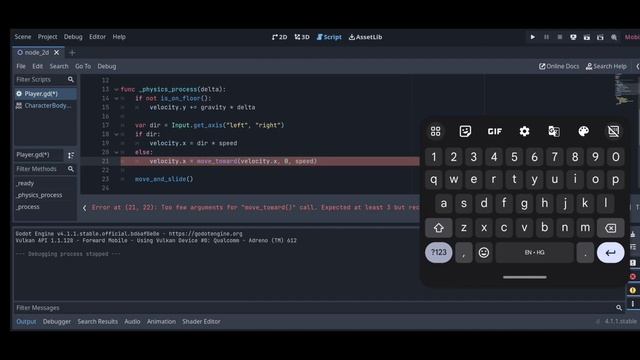This screenshot has height=360, width=640.
Task: Open the Search Results bottom tab
Action: coord(98,322)
